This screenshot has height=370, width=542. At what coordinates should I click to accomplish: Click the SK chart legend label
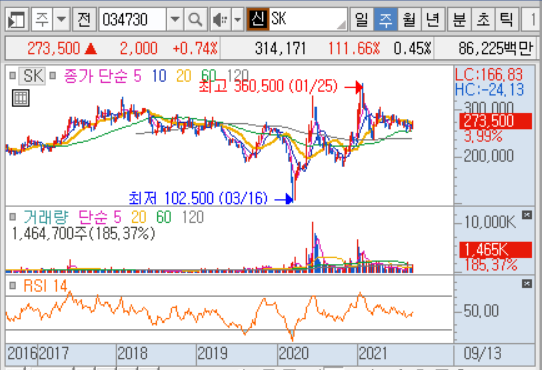(x=33, y=76)
